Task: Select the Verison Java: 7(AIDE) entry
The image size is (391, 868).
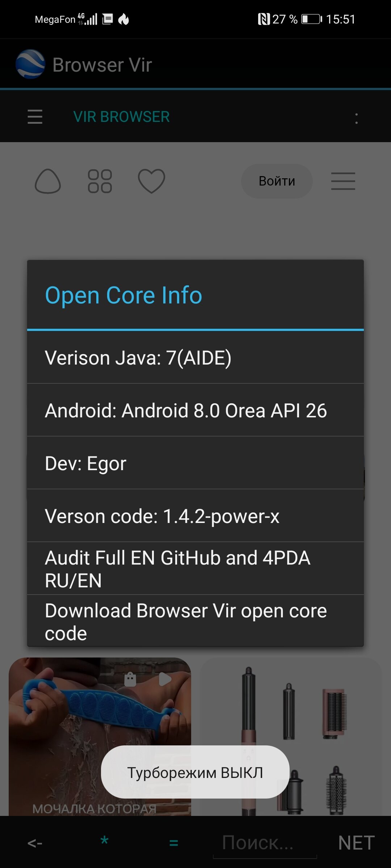Action: click(x=195, y=357)
